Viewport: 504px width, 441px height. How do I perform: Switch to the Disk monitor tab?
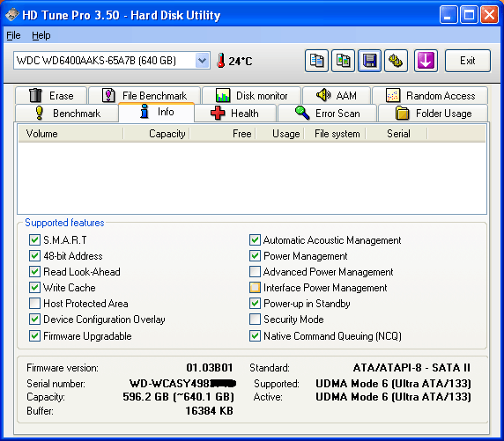pos(252,95)
